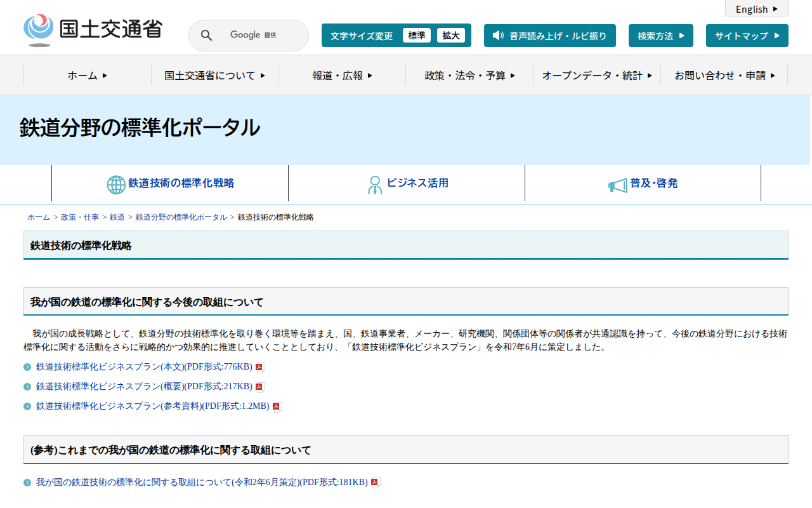Expand the オープンデータ・統計 menu
Screen dimensions: 812x508
pos(597,76)
